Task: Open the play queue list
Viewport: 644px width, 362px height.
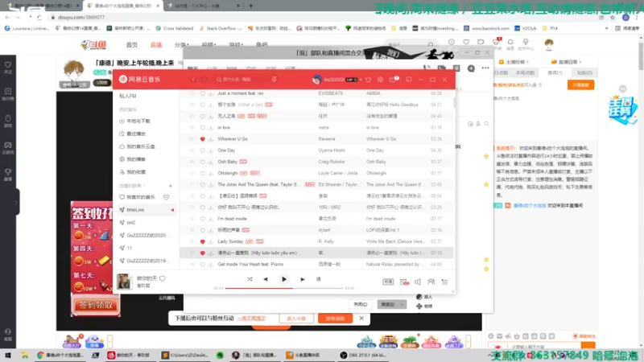Action: [x=445, y=282]
